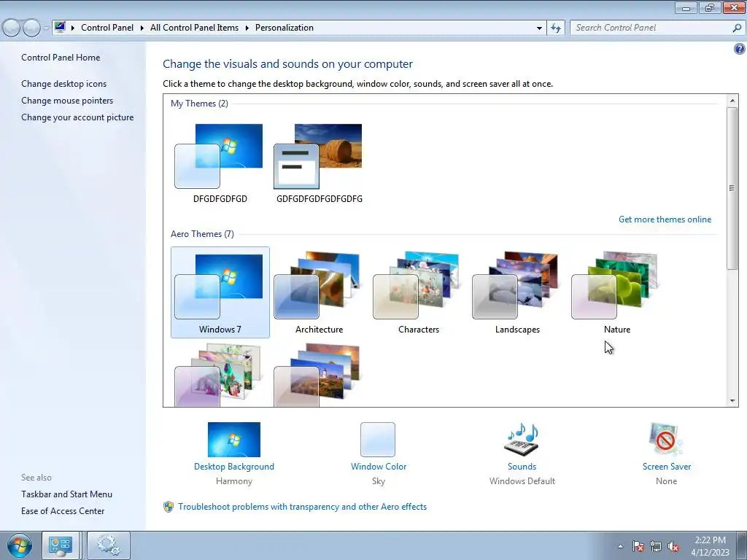
Task: Click the Action Center flag icon
Action: (638, 546)
